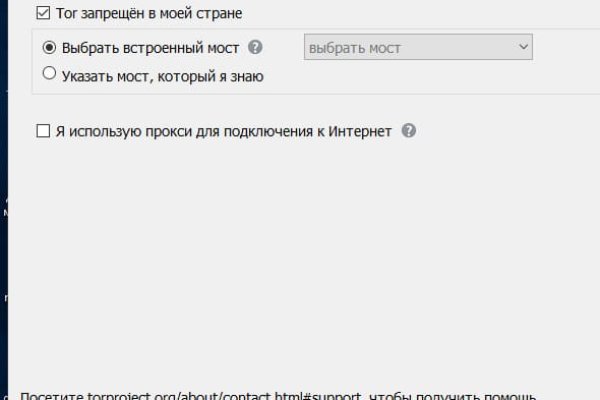600x400 pixels.
Task: Click the dark desktop strip at left edge
Action: pos(4,250)
